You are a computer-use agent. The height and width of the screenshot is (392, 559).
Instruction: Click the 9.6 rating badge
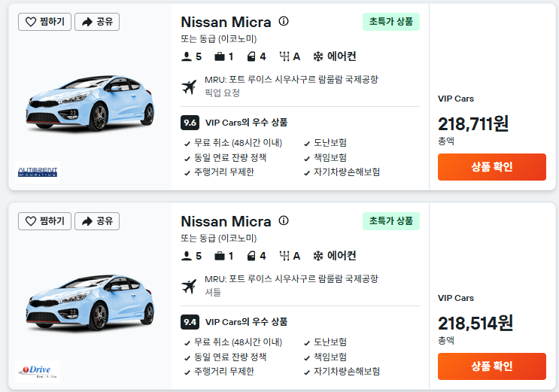[190, 123]
